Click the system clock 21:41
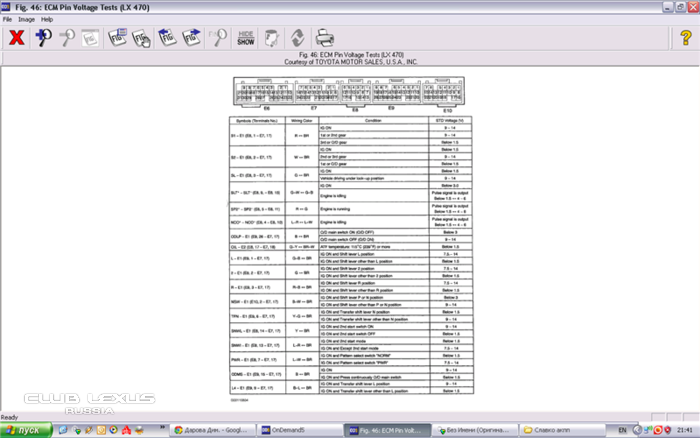 coord(685,430)
